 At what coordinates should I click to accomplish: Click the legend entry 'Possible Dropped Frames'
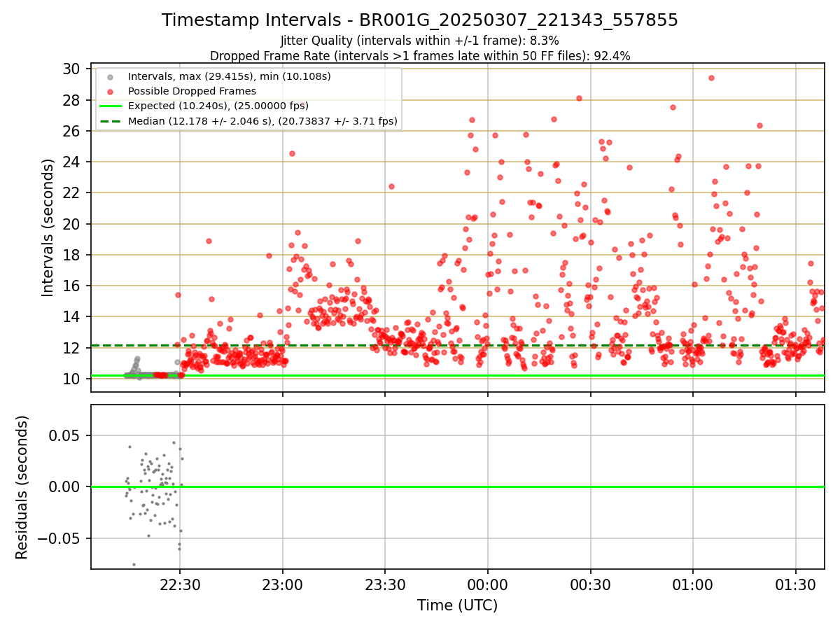coord(192,91)
